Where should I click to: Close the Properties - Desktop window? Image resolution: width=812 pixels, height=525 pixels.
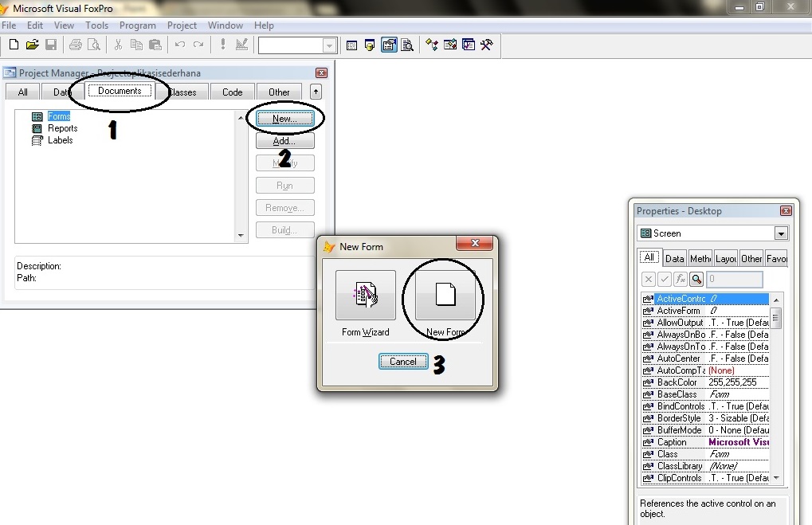click(786, 211)
